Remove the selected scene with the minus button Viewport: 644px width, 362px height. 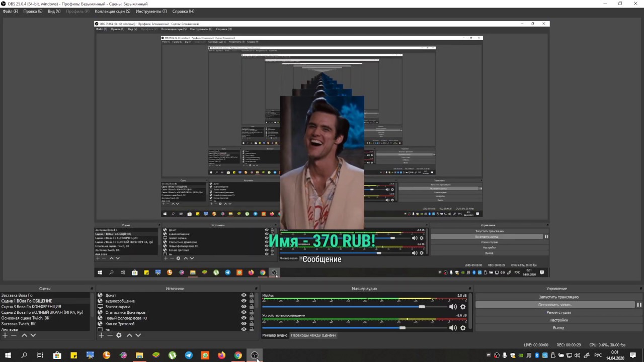14,335
